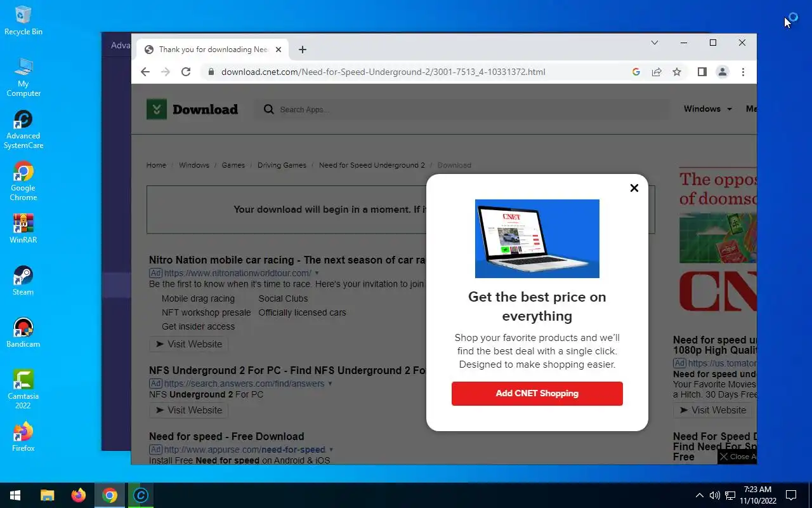Go back with the browser back arrow
The width and height of the screenshot is (812, 508).
pyautogui.click(x=145, y=72)
